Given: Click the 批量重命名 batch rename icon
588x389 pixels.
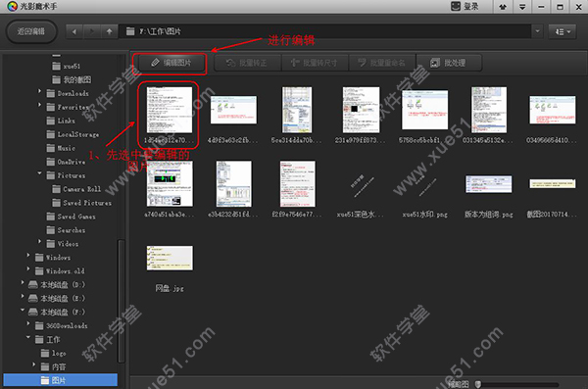Looking at the screenshot, I should 362,63.
